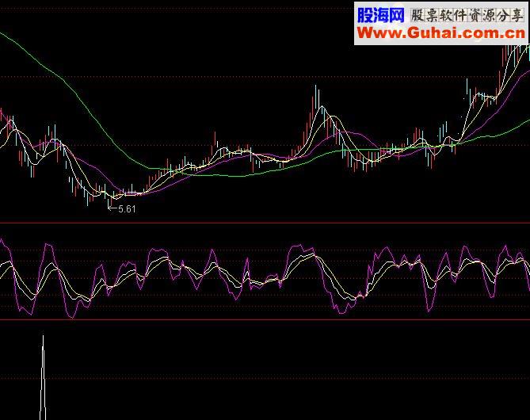The height and width of the screenshot is (420, 530).
Task: Click the 股票软件资源分享 banner text
Action: pos(467,16)
